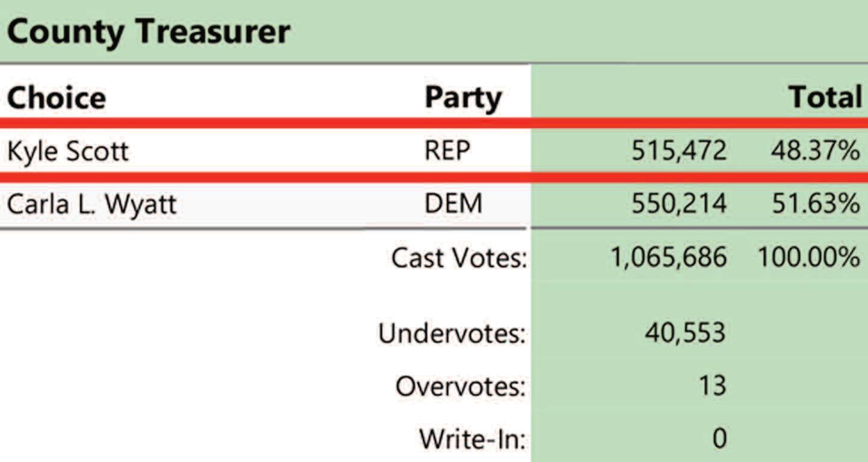Select the overvotes count of 13

click(713, 386)
